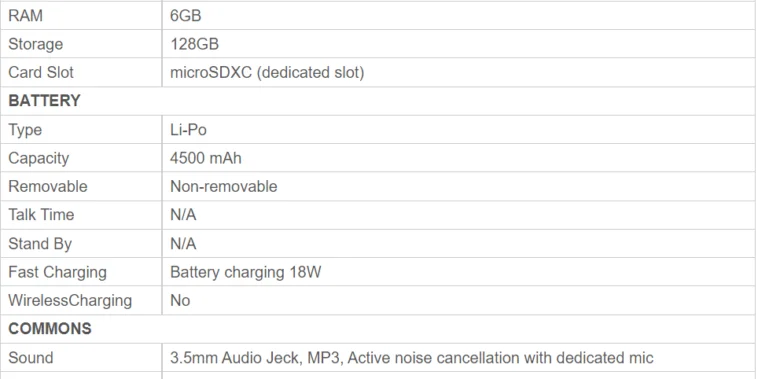Click the Stand By label
758x379 pixels.
(40, 244)
